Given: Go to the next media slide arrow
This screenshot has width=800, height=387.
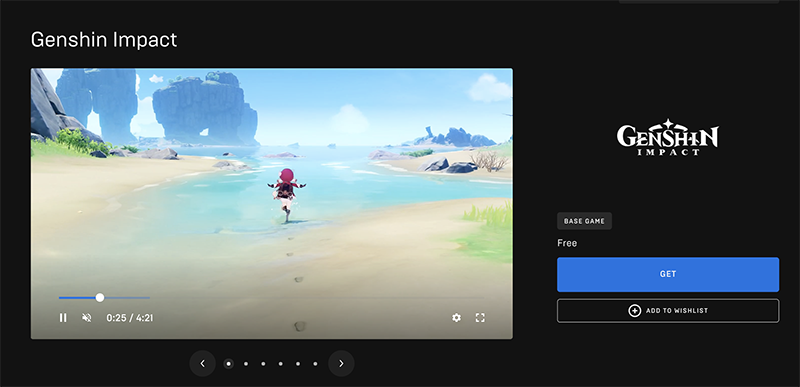Looking at the screenshot, I should [x=341, y=364].
